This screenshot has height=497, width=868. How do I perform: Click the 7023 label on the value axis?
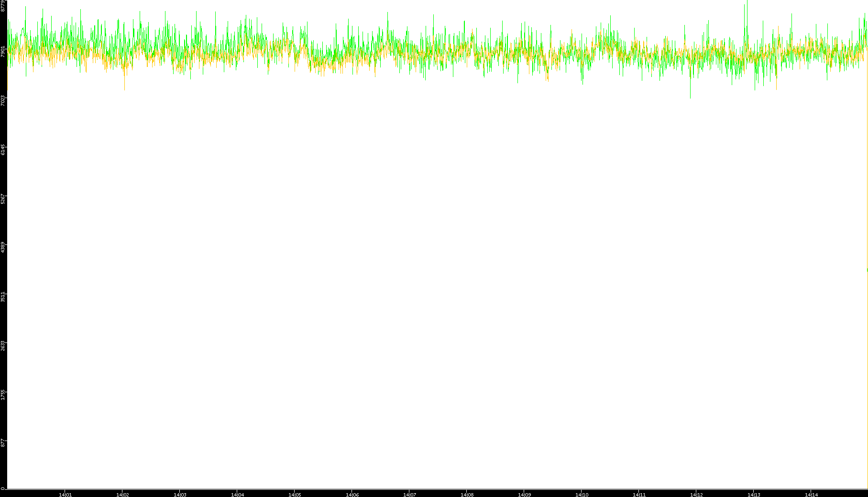pos(3,100)
